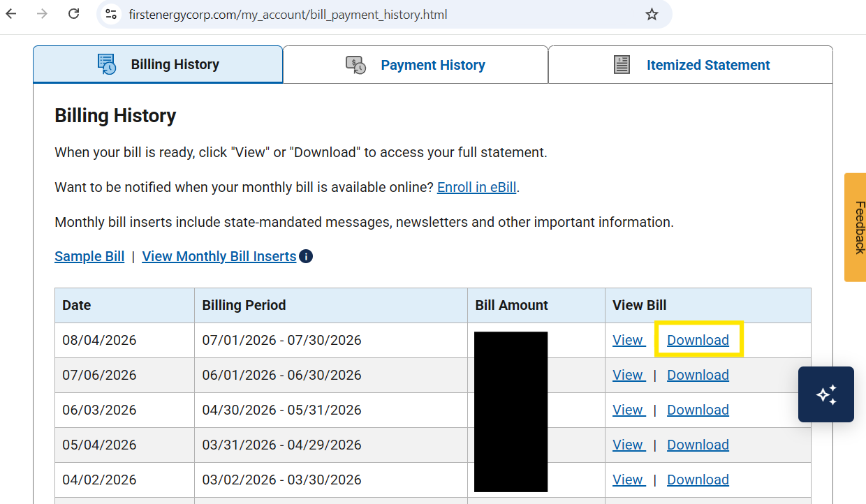View the 05/04/2026 bill

click(628, 445)
